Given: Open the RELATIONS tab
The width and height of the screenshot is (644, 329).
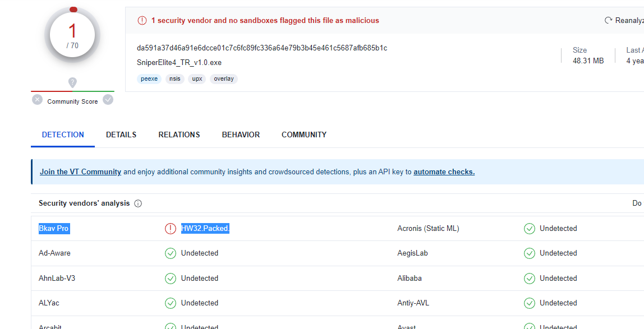Looking at the screenshot, I should coord(179,135).
